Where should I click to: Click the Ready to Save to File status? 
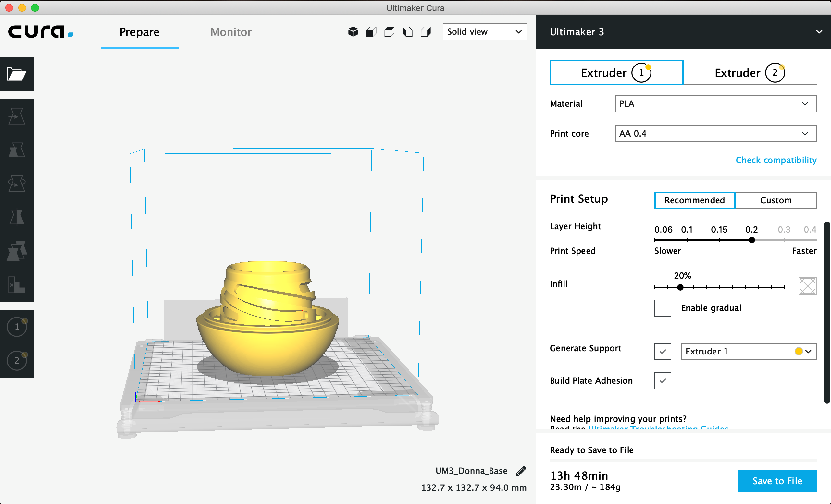coord(591,450)
